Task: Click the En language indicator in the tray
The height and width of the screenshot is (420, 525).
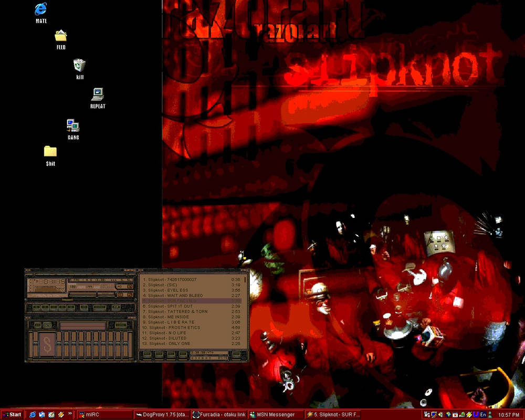Action: pos(483,415)
